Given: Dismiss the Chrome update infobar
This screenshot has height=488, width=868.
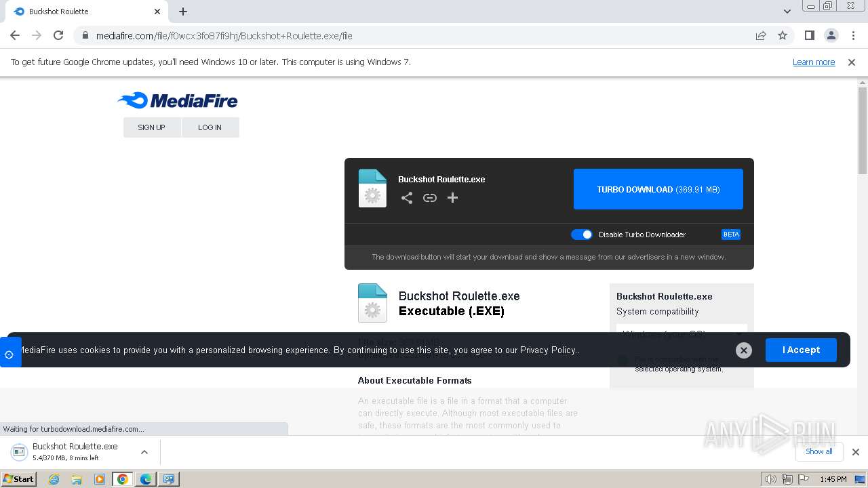Looking at the screenshot, I should (852, 62).
